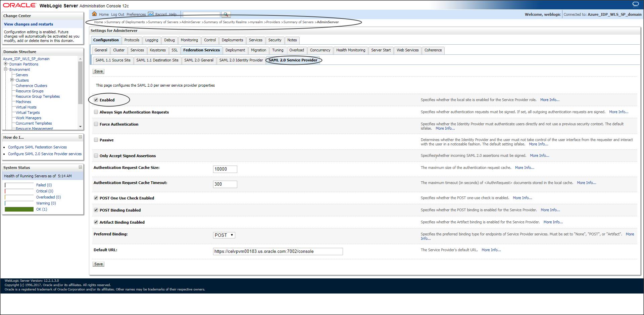Click the Warning health bar indicator
This screenshot has width=644, height=315.
click(19, 203)
